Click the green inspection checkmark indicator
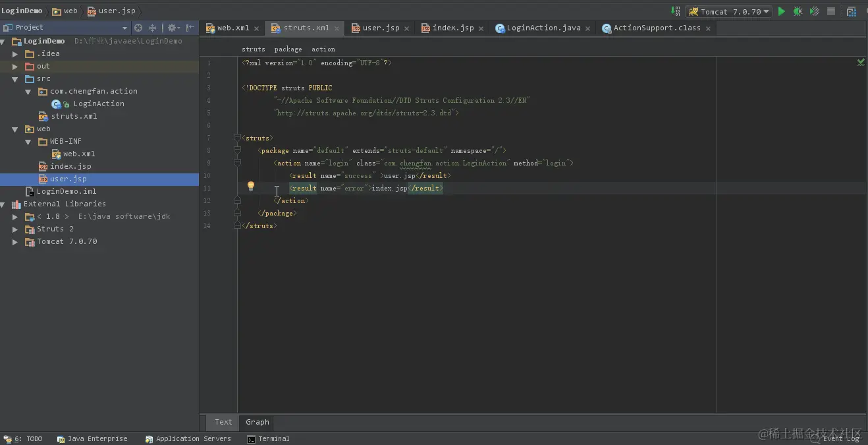 [x=860, y=62]
